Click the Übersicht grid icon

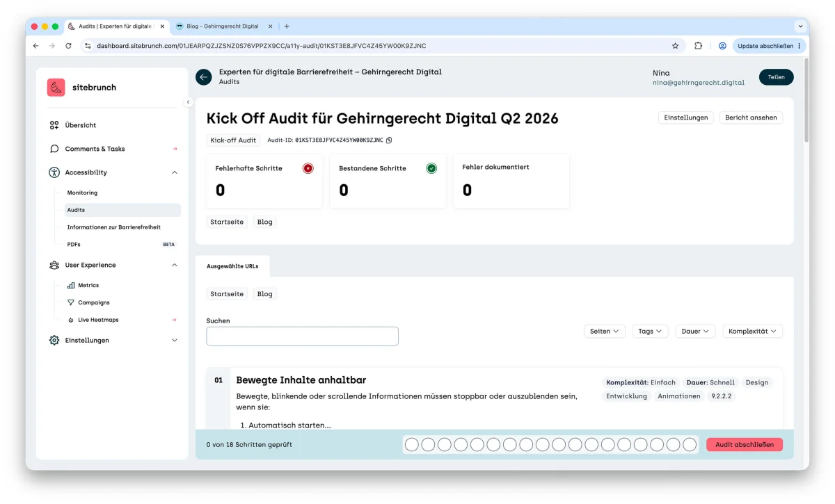coord(54,125)
